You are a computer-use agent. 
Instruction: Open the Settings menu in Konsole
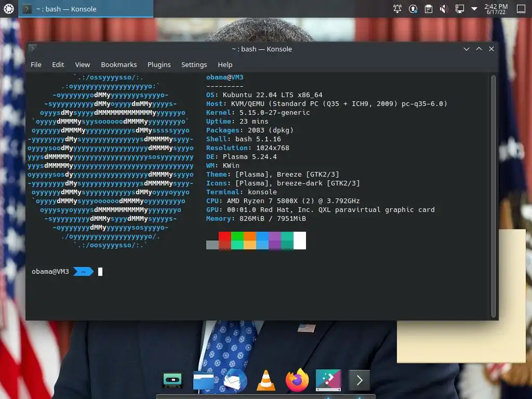(x=194, y=64)
